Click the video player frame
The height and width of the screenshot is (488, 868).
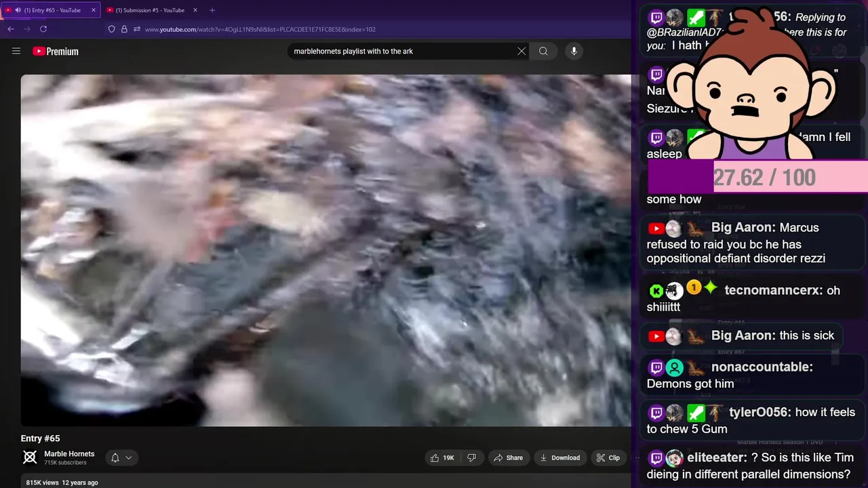point(325,250)
